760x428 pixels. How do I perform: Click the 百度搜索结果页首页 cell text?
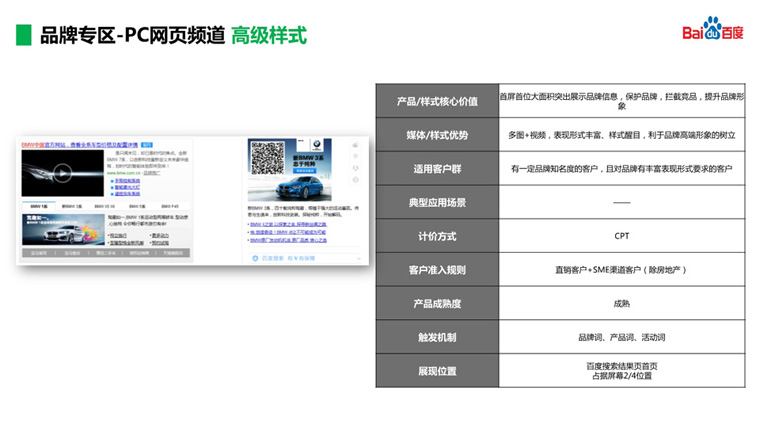(622, 366)
